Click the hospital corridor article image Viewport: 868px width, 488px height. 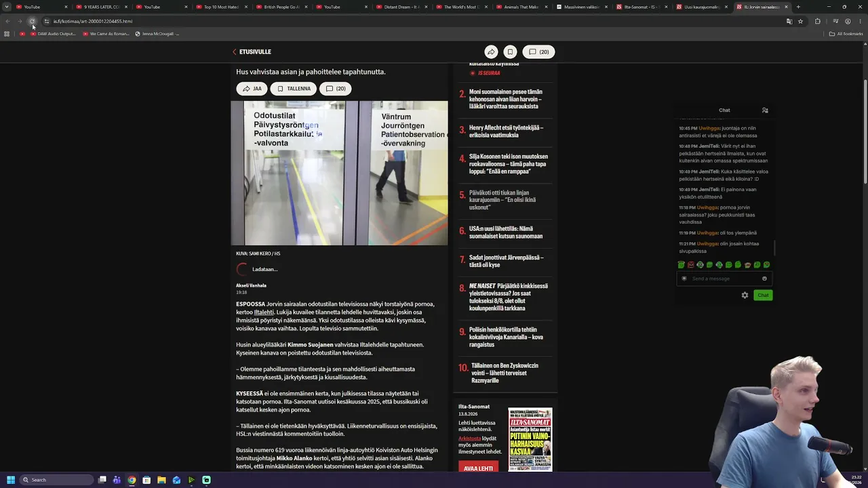339,173
